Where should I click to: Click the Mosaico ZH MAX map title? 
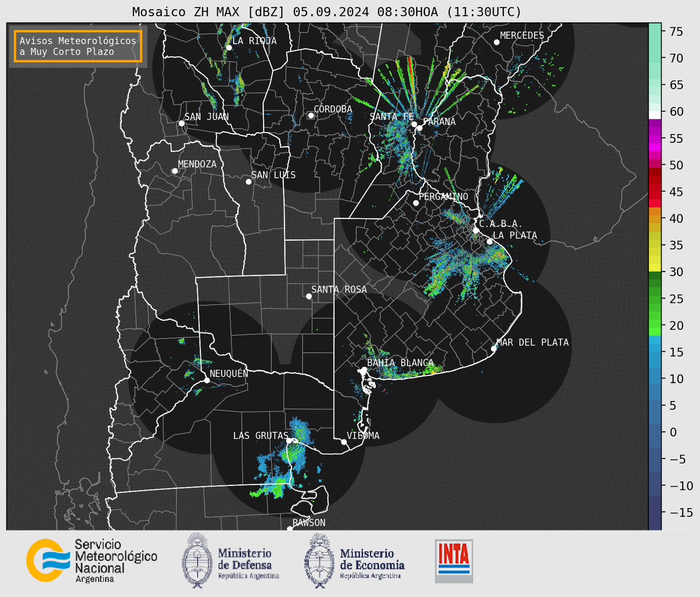tap(327, 12)
